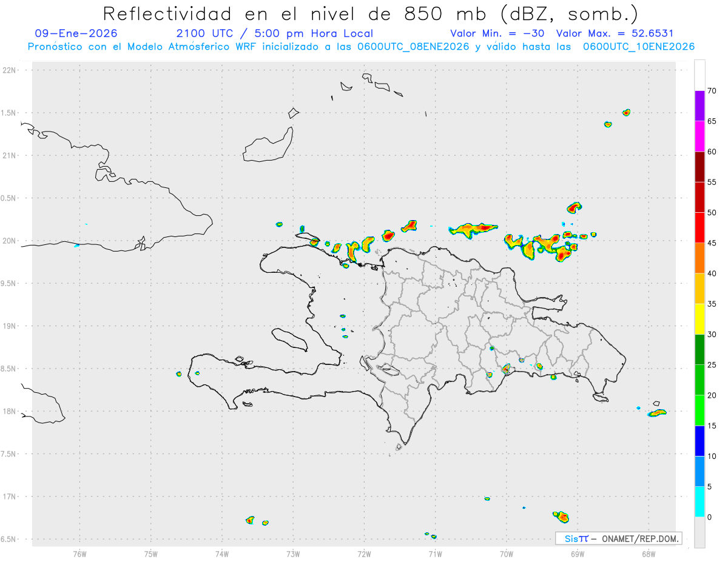Click the '19N' latitude axis label
The image size is (728, 562).
click(x=10, y=326)
